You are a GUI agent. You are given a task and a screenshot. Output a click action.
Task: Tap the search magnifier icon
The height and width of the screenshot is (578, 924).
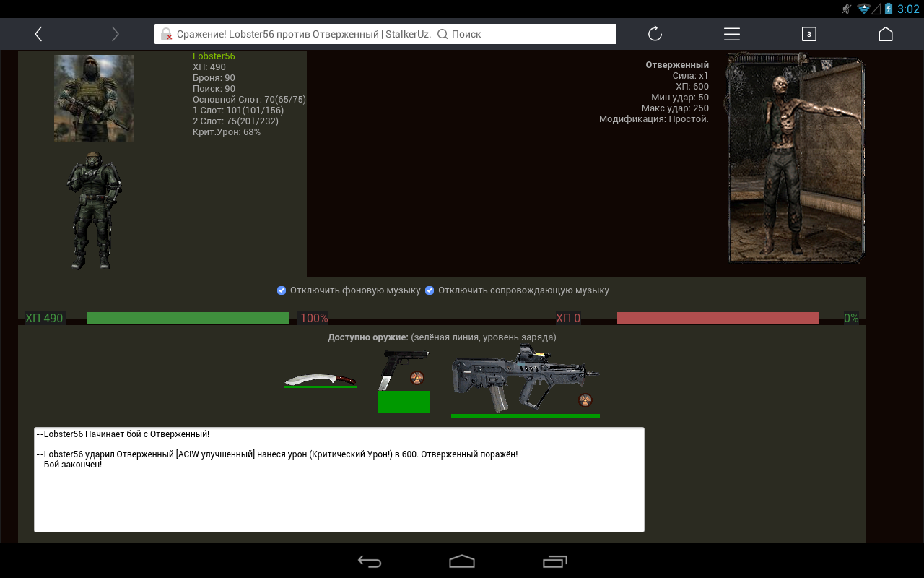443,34
